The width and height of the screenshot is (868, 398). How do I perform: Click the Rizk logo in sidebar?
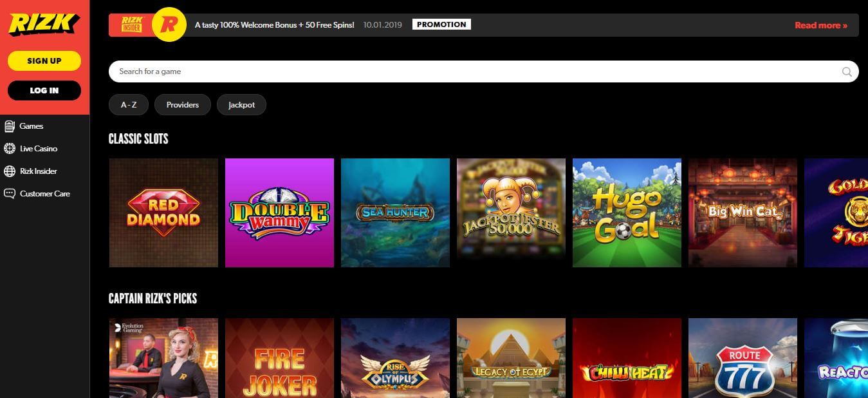click(44, 24)
